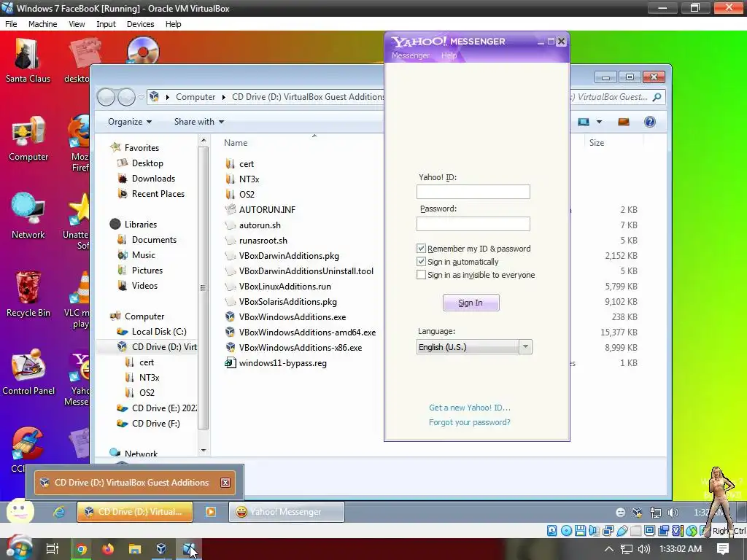The height and width of the screenshot is (560, 747).
Task: Select AUTORUN.INF file
Action: [267, 209]
